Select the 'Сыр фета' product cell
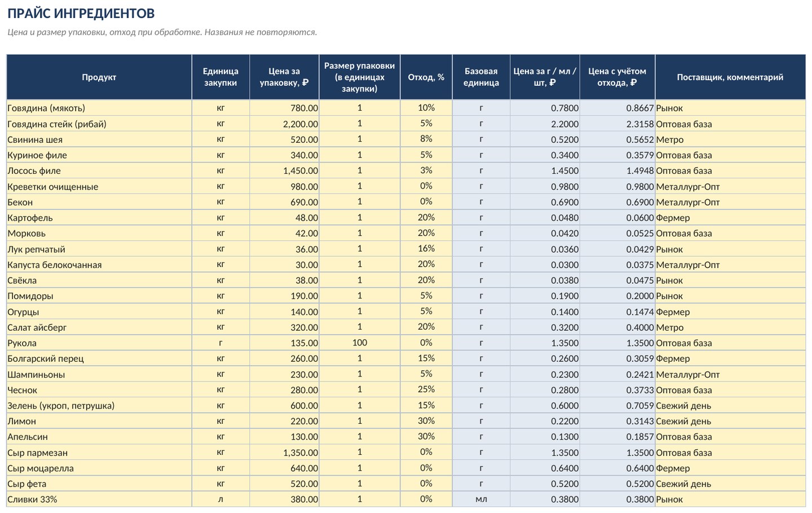 99,484
